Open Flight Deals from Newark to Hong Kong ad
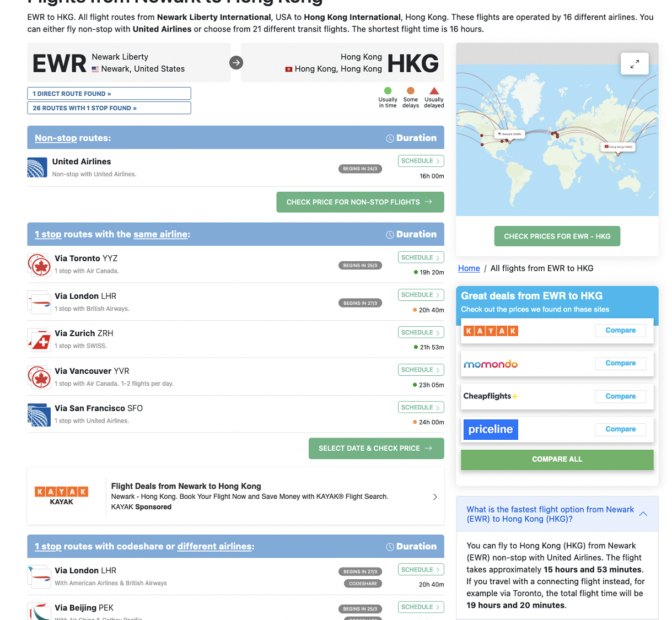 (x=235, y=496)
